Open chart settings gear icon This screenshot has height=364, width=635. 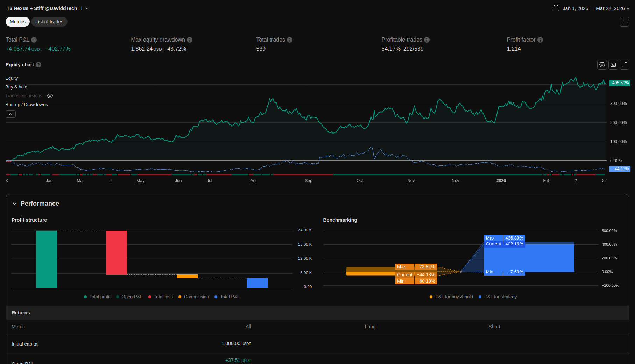pos(602,65)
